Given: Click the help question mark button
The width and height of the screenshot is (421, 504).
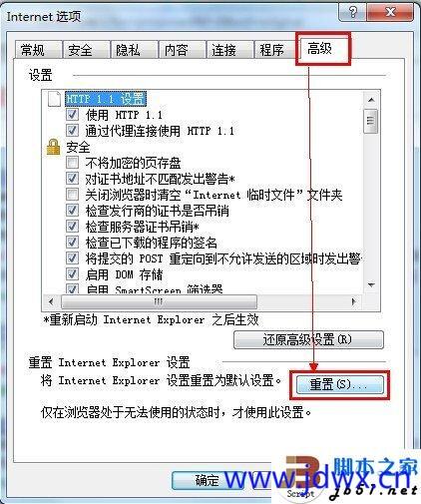Looking at the screenshot, I should (x=352, y=13).
